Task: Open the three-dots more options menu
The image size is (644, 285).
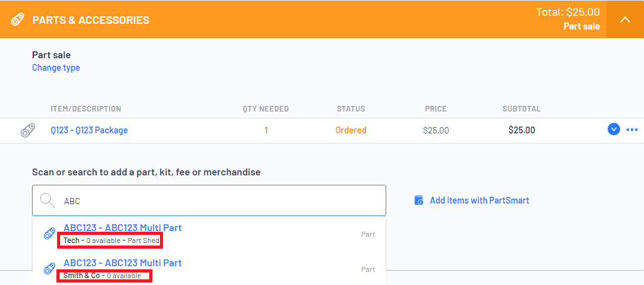Action: click(631, 130)
